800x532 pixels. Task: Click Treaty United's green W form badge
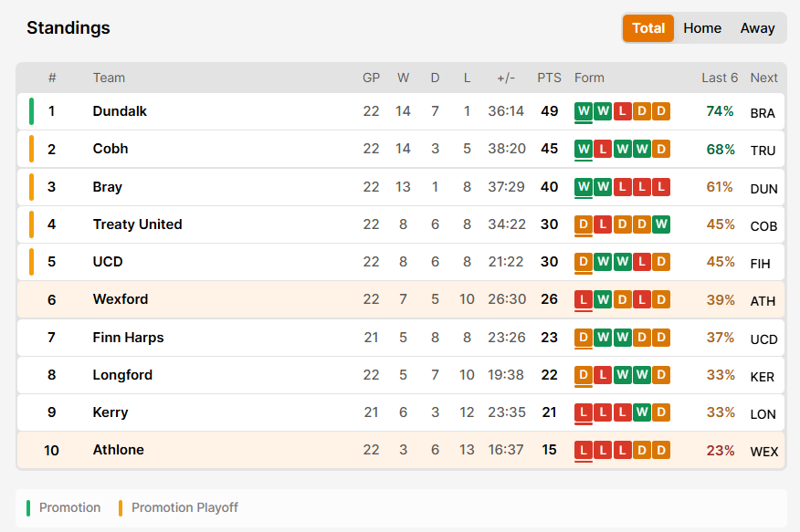(x=660, y=224)
